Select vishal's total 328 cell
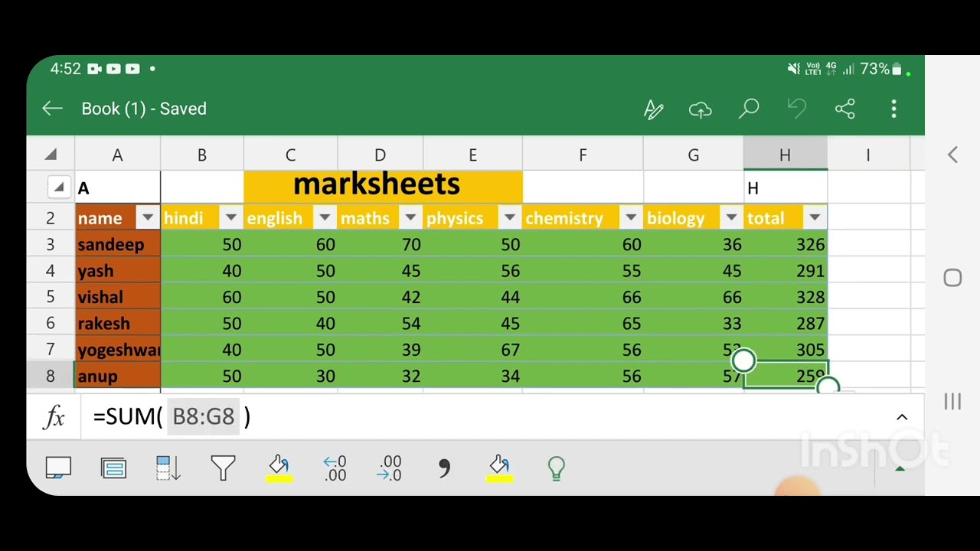 coord(786,297)
